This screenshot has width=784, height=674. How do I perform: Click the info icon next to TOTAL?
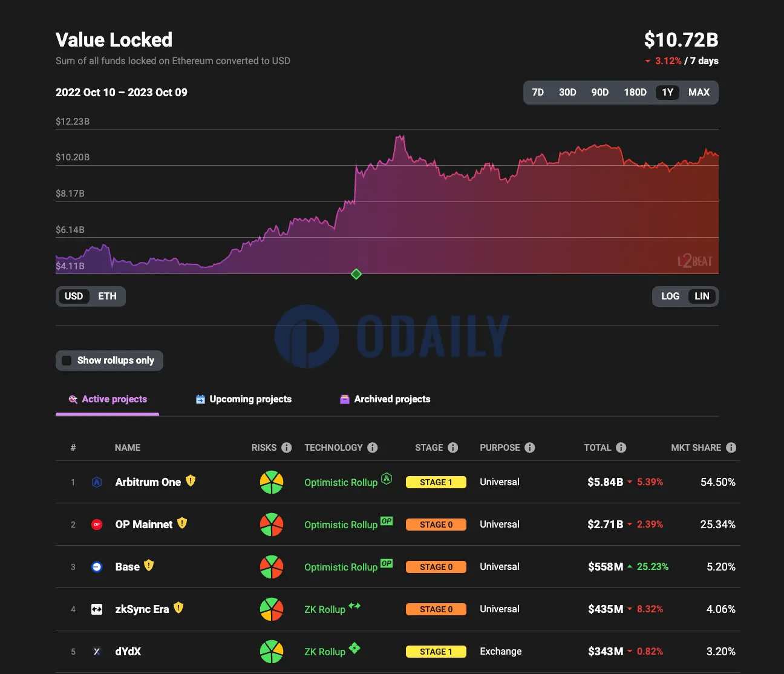(622, 448)
